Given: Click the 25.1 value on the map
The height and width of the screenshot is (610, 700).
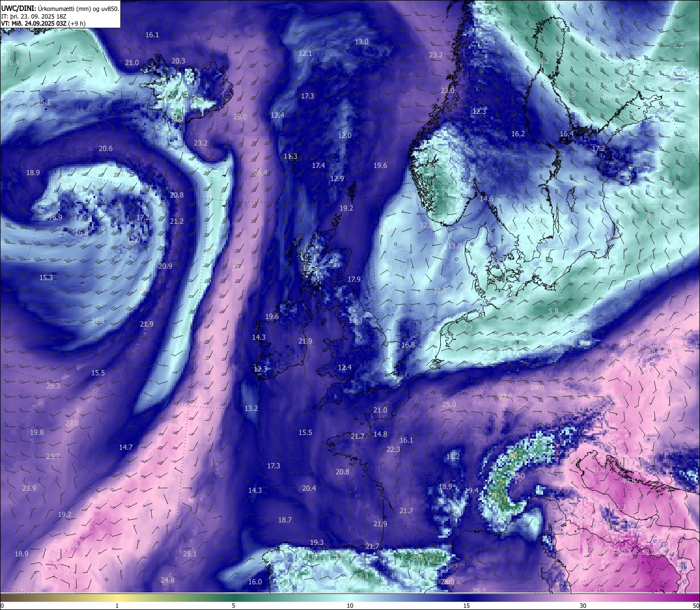Looking at the screenshot, I should coord(190,554).
